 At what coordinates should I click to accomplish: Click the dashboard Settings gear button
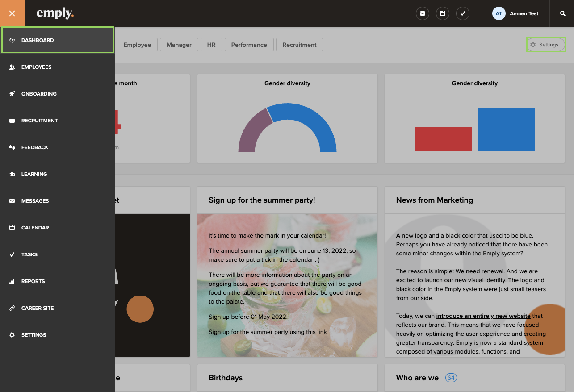click(x=545, y=45)
